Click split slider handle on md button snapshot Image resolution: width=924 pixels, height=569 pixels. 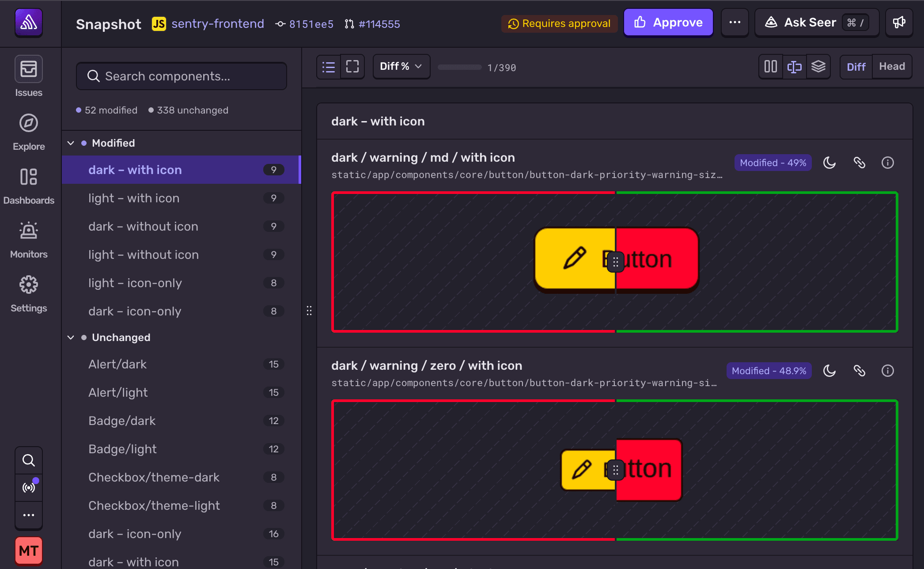point(615,262)
